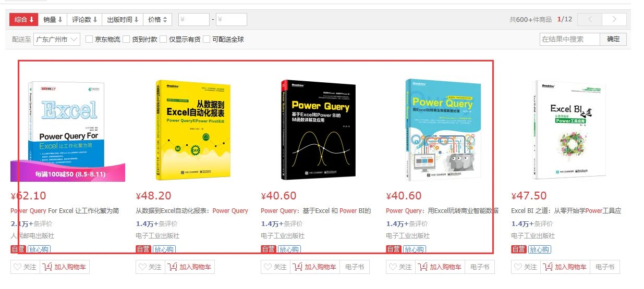Viewport: 644px width, 289px height.
Task: Check the 仅显示有货 checkbox
Action: tap(163, 39)
